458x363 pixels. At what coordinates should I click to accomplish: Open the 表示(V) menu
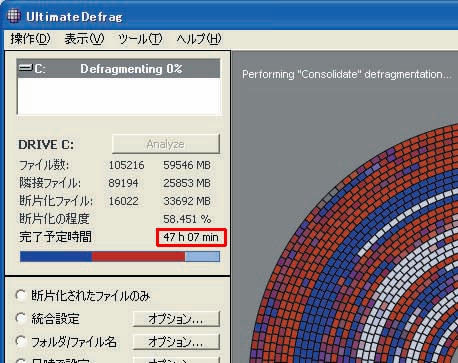84,39
